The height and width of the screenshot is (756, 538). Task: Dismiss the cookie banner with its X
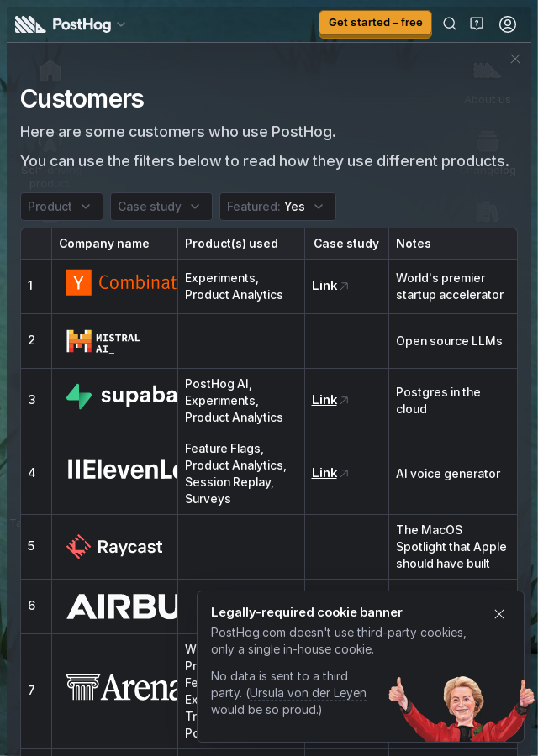click(x=499, y=614)
